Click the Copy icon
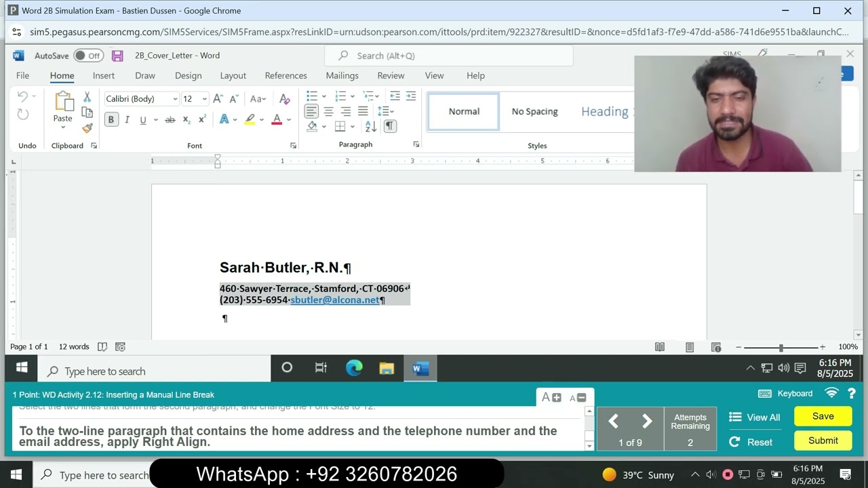 [87, 113]
